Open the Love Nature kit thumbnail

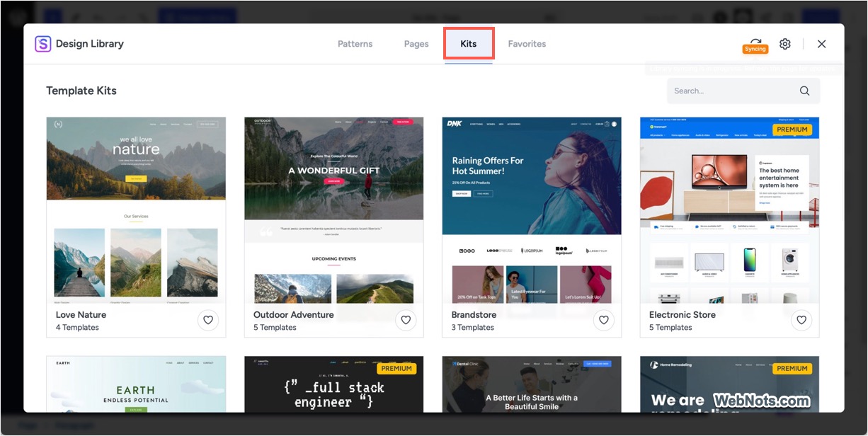pos(136,210)
